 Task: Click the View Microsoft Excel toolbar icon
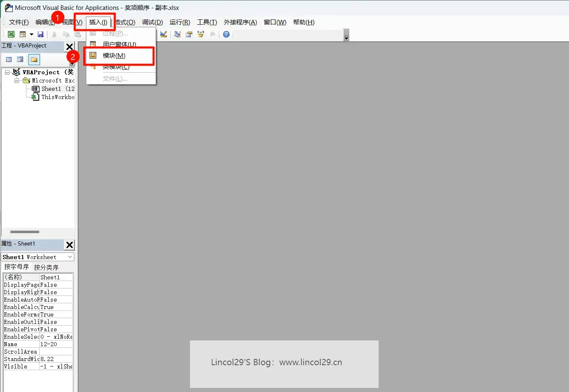coord(11,34)
